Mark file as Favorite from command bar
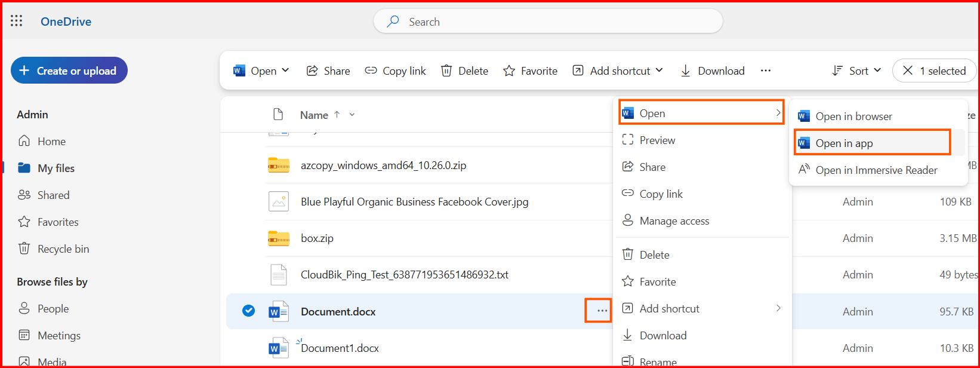Screen dimensions: 980x368 (x=530, y=70)
